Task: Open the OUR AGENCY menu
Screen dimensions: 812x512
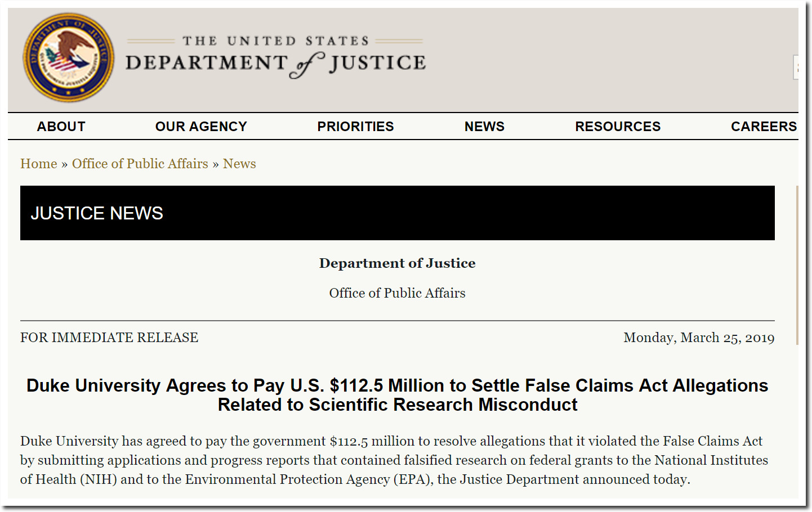Action: pyautogui.click(x=201, y=127)
